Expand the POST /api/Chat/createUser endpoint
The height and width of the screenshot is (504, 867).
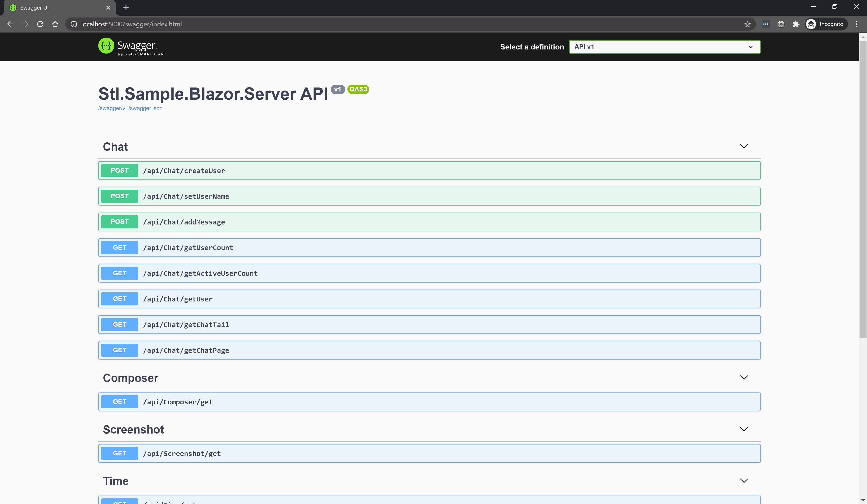point(429,170)
